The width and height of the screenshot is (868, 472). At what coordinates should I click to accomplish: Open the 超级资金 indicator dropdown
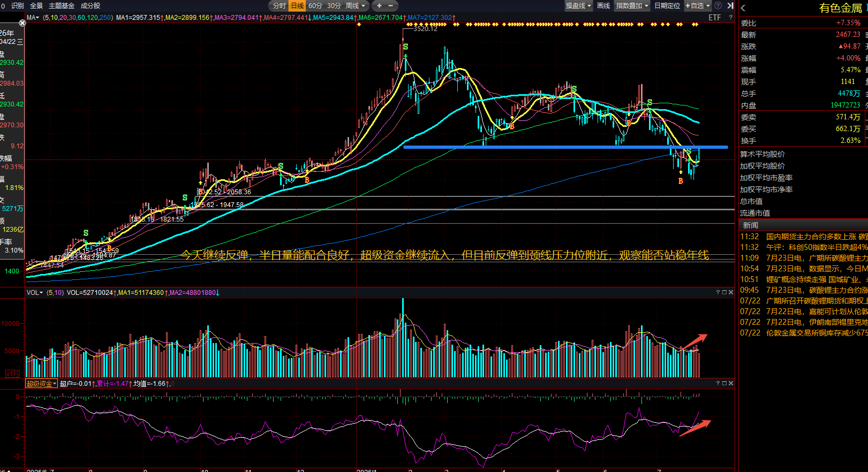point(41,383)
